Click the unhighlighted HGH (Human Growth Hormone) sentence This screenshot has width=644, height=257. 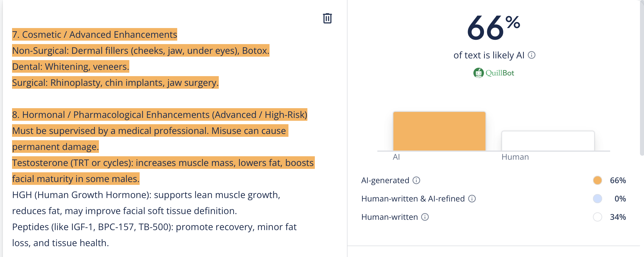(x=146, y=195)
